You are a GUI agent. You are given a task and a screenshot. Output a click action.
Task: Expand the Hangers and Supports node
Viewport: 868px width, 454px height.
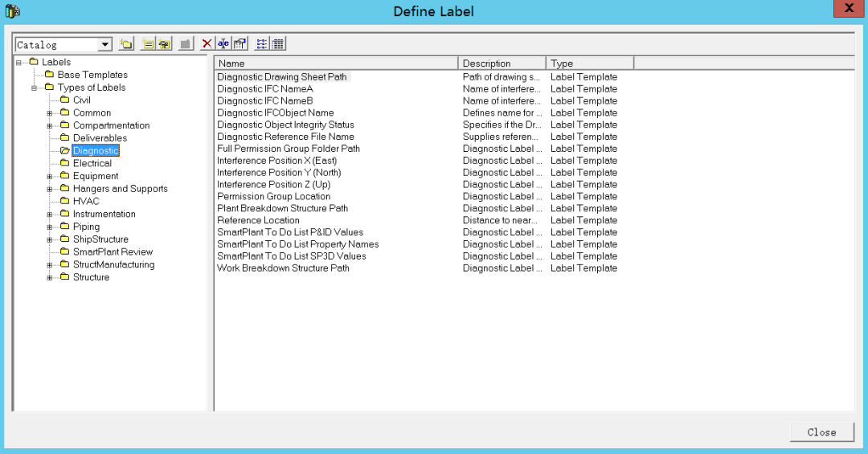(x=49, y=190)
